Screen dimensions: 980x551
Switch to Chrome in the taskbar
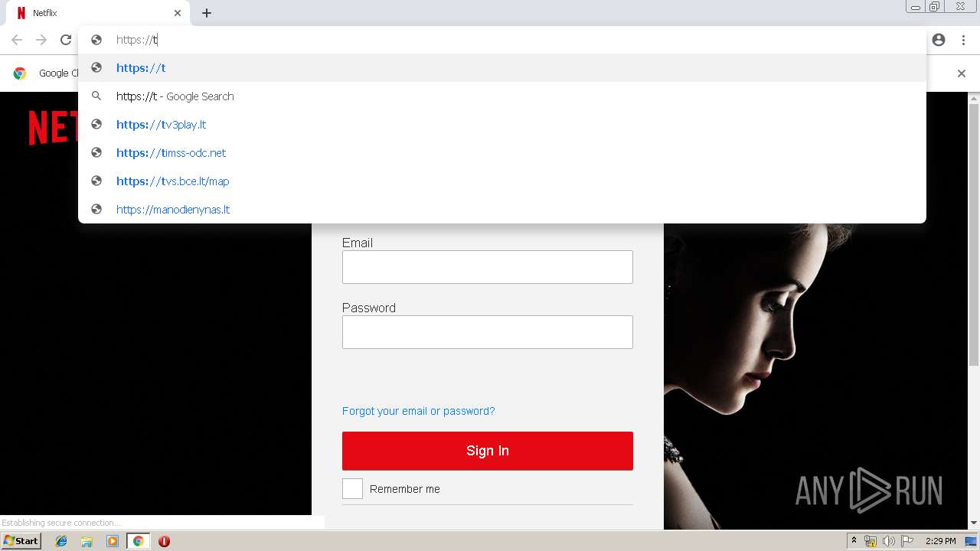(x=138, y=541)
